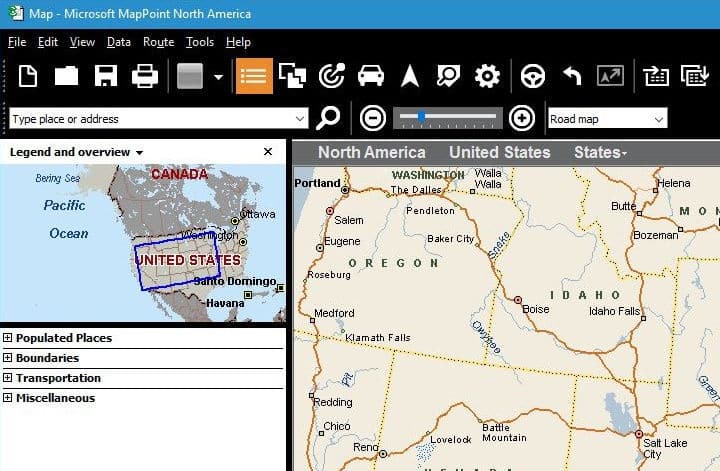Click the New map document icon
This screenshot has height=471, width=720.
(x=28, y=76)
